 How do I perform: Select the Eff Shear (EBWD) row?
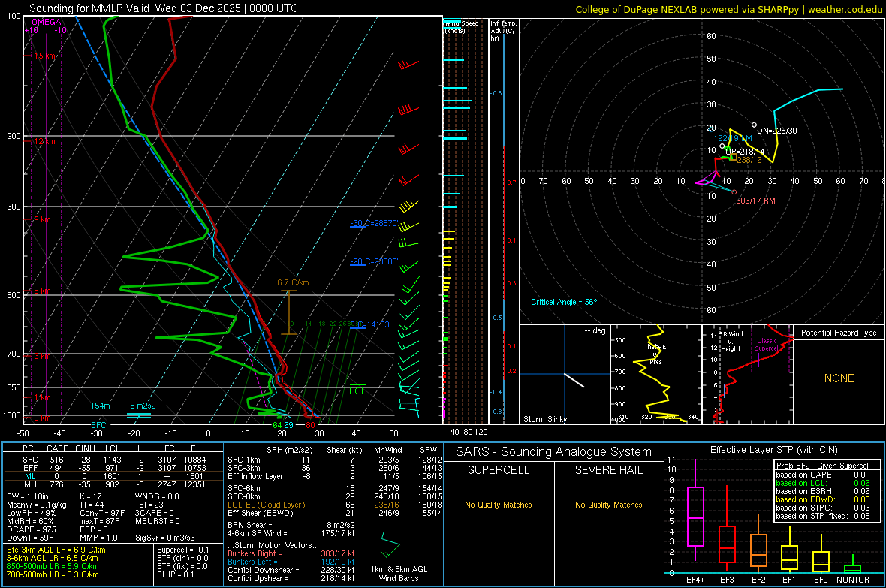(x=335, y=513)
